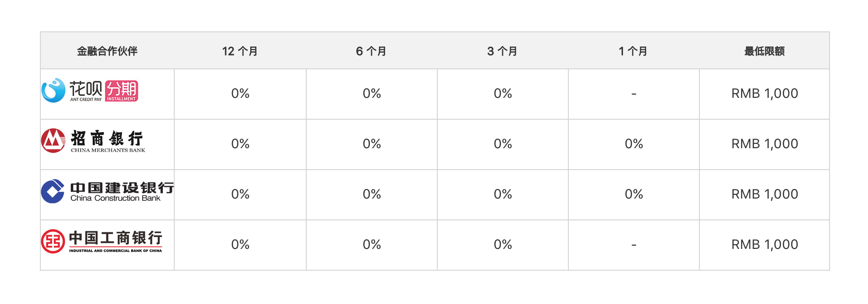The width and height of the screenshot is (868, 304).
Task: Click Huabei 12-month 0% rate cell
Action: tap(240, 94)
